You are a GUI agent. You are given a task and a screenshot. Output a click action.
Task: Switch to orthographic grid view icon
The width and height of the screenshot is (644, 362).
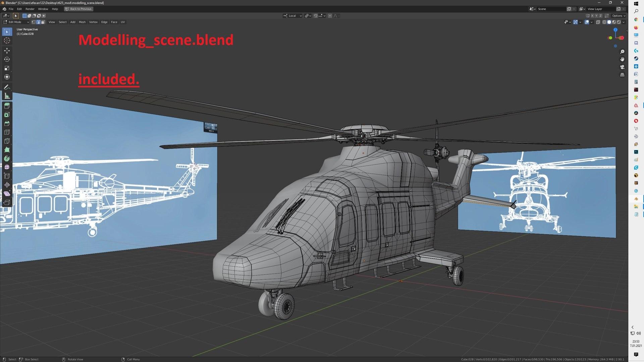point(622,75)
